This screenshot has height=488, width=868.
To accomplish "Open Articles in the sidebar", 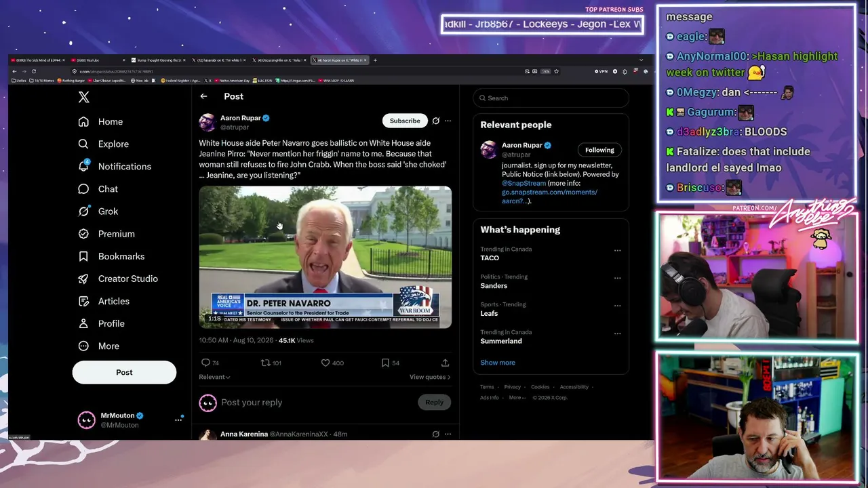I will [104, 301].
